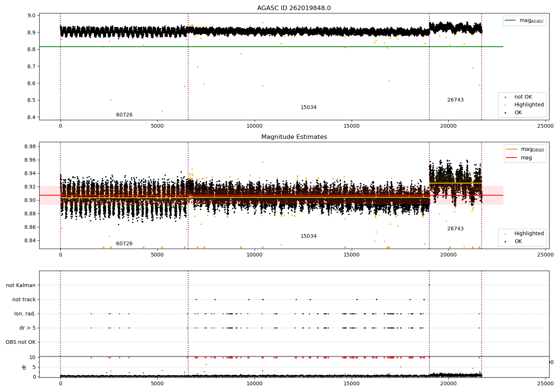Screen dimensions: 560x392
Task: Click the obsid label 60726 in the top plot
Action: [124, 115]
